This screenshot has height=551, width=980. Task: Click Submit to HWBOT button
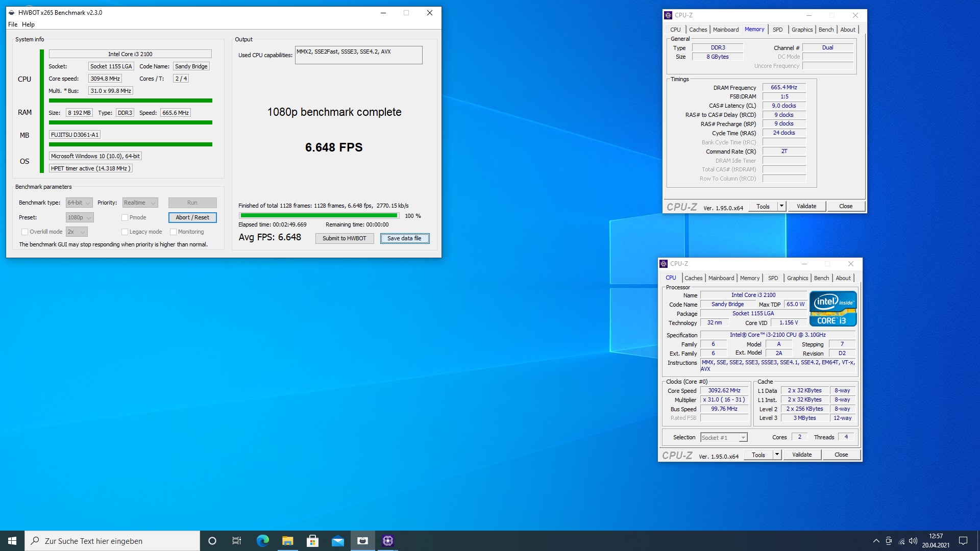[x=345, y=238]
